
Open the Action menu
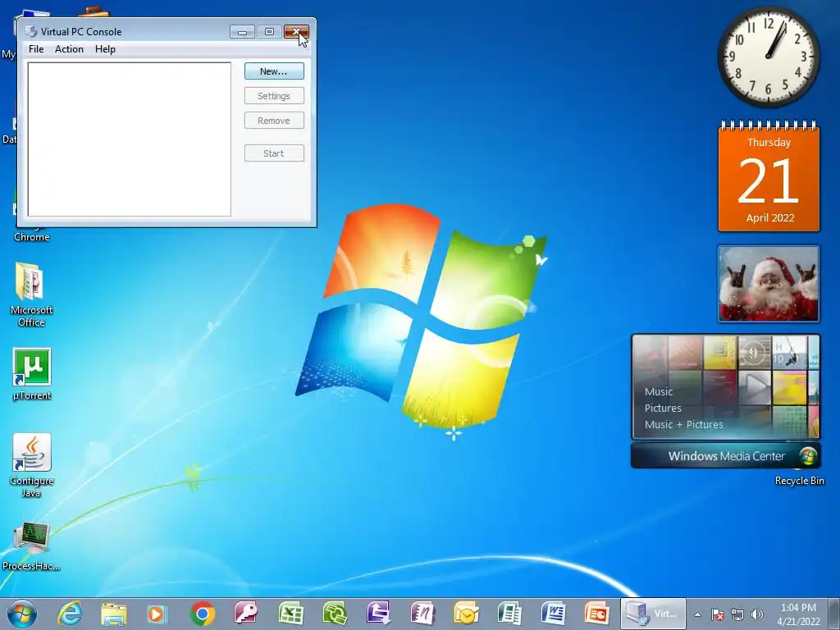[69, 49]
